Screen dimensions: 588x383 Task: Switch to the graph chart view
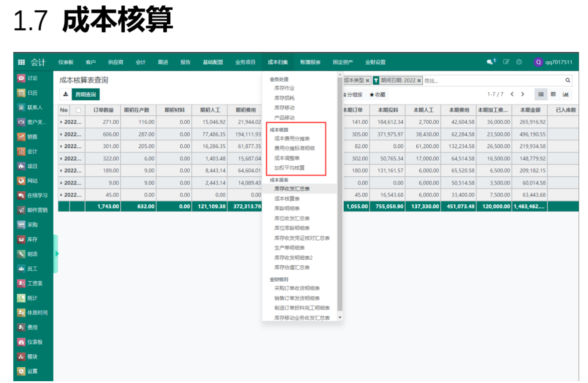pos(566,94)
